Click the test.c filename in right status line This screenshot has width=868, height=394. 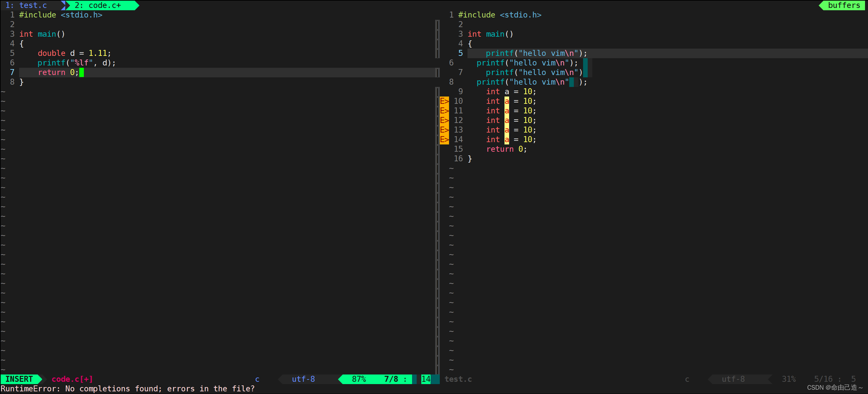[458, 379]
